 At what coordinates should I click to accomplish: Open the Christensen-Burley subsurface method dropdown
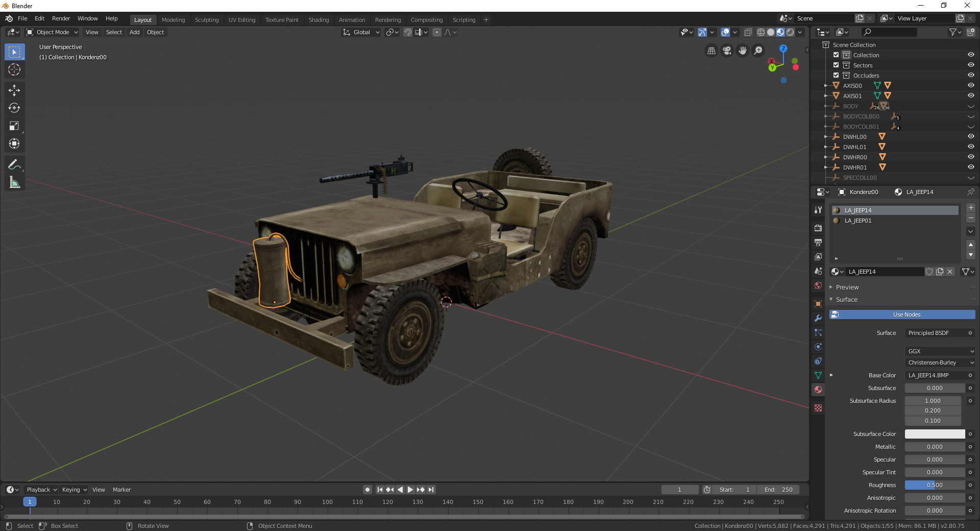point(940,363)
